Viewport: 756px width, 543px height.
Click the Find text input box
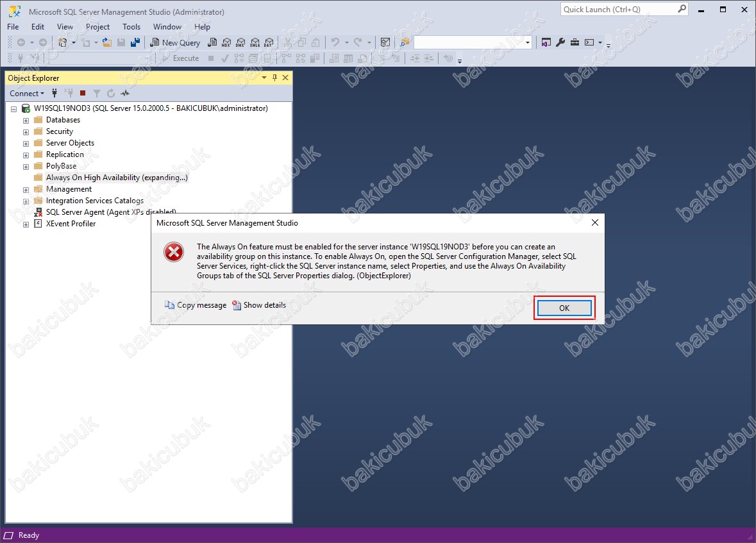(468, 42)
